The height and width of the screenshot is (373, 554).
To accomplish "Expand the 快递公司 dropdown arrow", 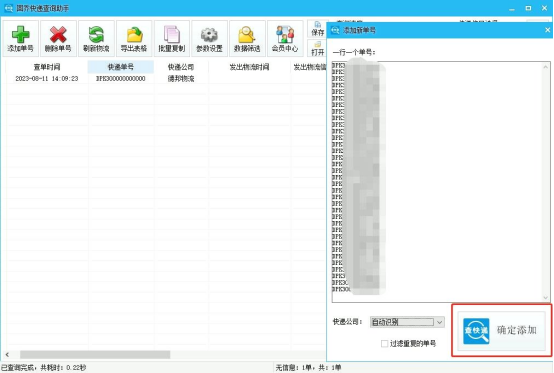I will click(439, 322).
